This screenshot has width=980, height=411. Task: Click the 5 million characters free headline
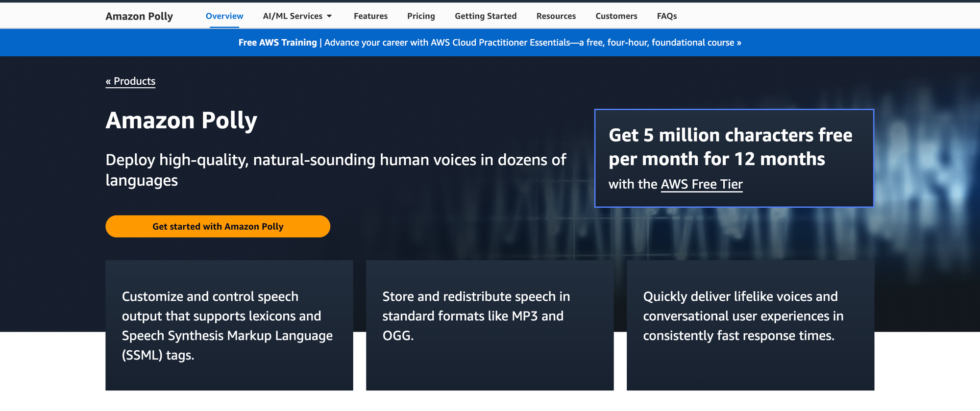pyautogui.click(x=730, y=147)
